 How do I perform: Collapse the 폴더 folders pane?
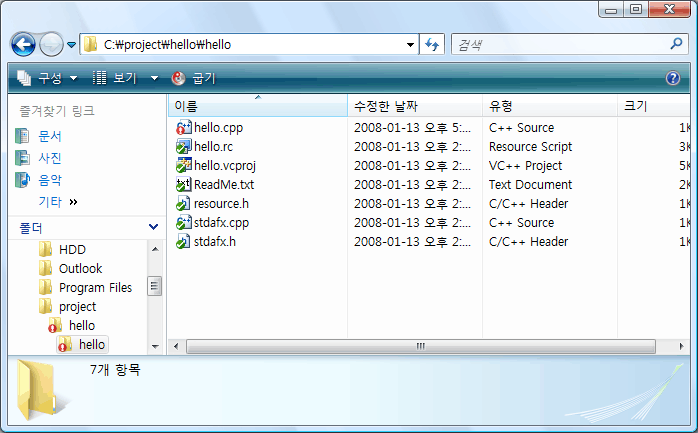(x=153, y=228)
